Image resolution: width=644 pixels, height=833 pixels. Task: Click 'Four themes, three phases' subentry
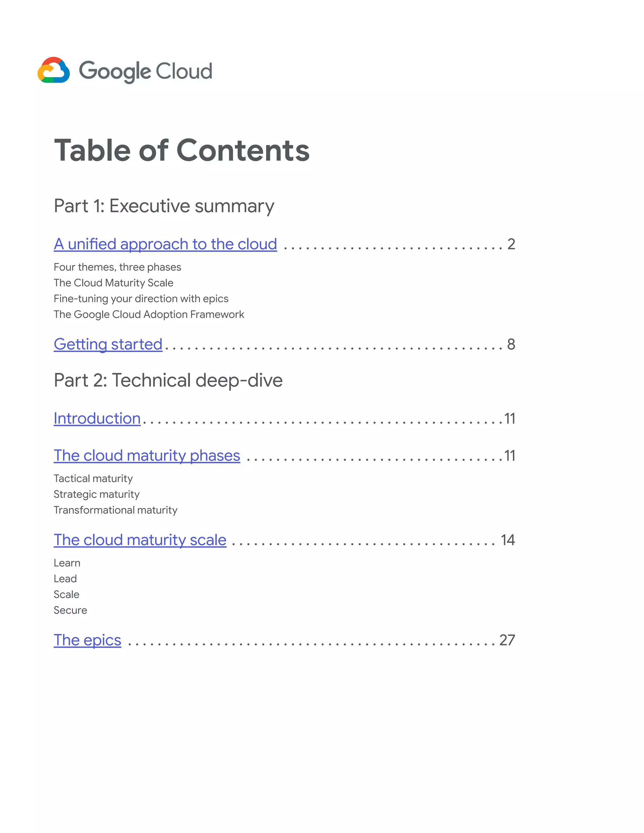pos(118,267)
